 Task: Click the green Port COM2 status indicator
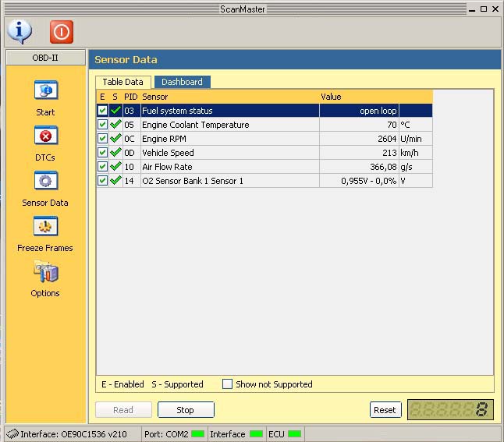tap(197, 434)
